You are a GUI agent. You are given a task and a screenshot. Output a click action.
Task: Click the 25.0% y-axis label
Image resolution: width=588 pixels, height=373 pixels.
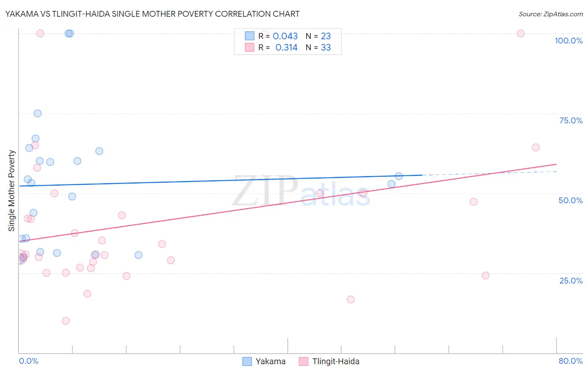571,281
